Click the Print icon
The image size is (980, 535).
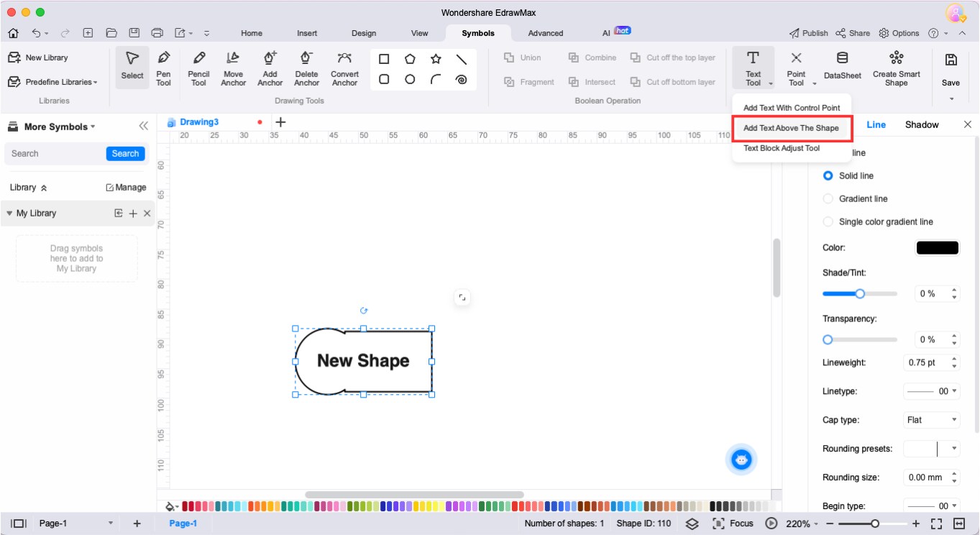(x=157, y=33)
